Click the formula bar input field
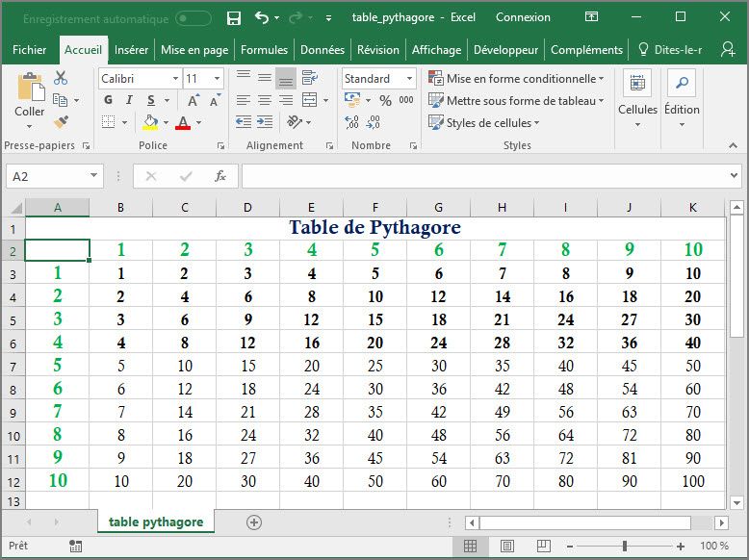Screen dimensions: 749x560 coord(485,176)
